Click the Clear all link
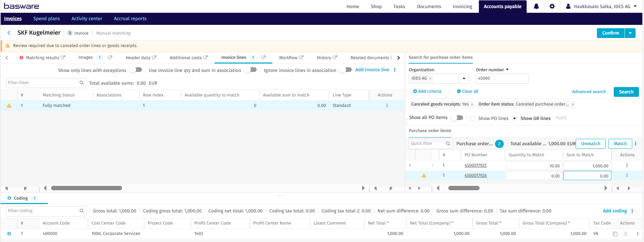This screenshot has width=644, height=242. pyautogui.click(x=467, y=91)
